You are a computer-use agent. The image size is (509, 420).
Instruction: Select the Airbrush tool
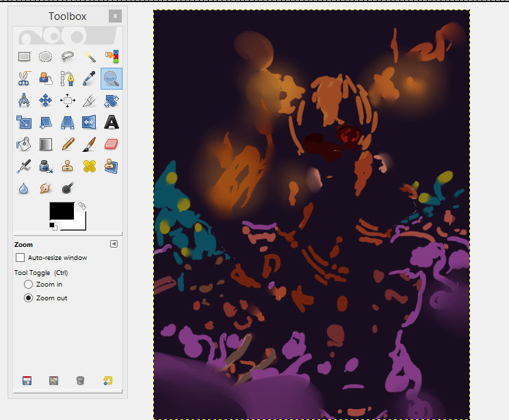[x=24, y=166]
